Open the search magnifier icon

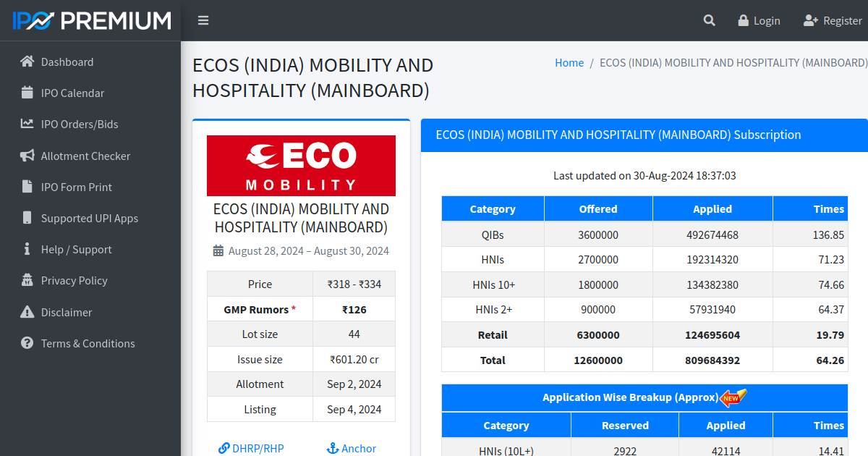709,20
